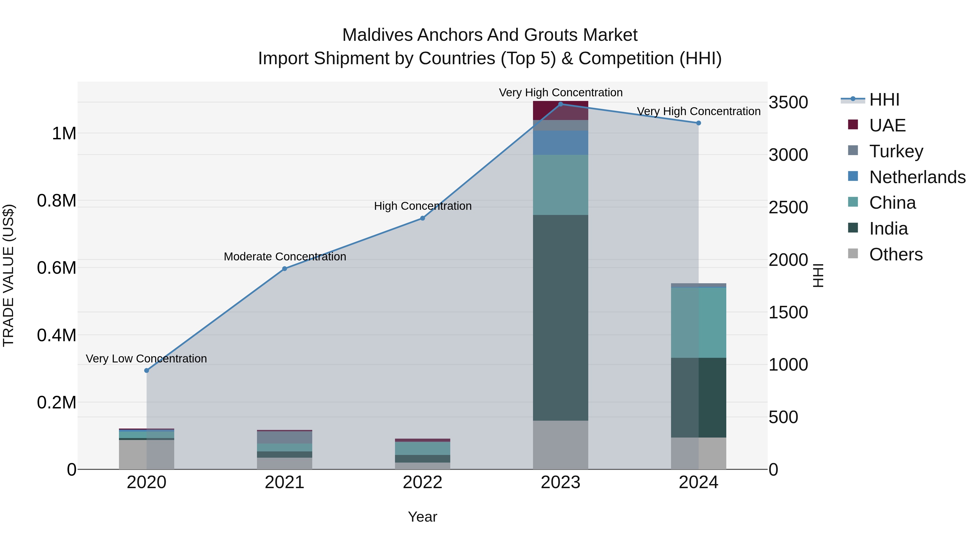Screen dimensions: 980x551
Task: Click the Turkey gray-blue legend swatch
Action: click(853, 150)
